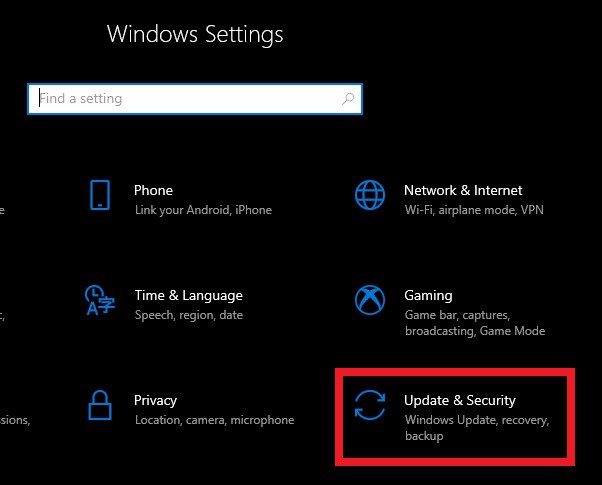The width and height of the screenshot is (602, 485).
Task: Click the Privacy padlock icon
Action: point(99,405)
